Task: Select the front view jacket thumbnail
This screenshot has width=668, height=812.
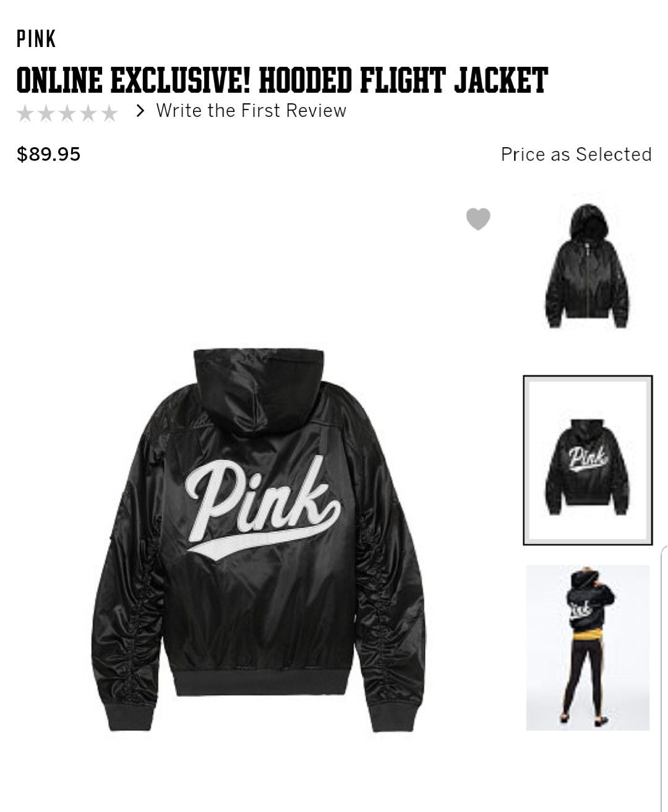Action: click(x=587, y=265)
